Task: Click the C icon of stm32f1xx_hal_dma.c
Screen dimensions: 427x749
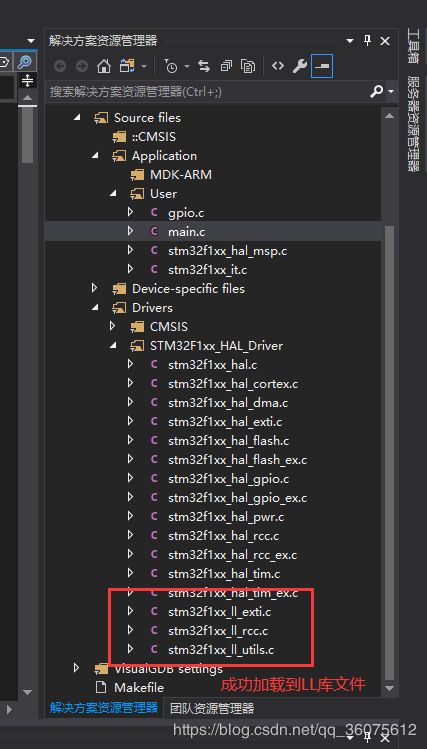Action: [x=154, y=402]
